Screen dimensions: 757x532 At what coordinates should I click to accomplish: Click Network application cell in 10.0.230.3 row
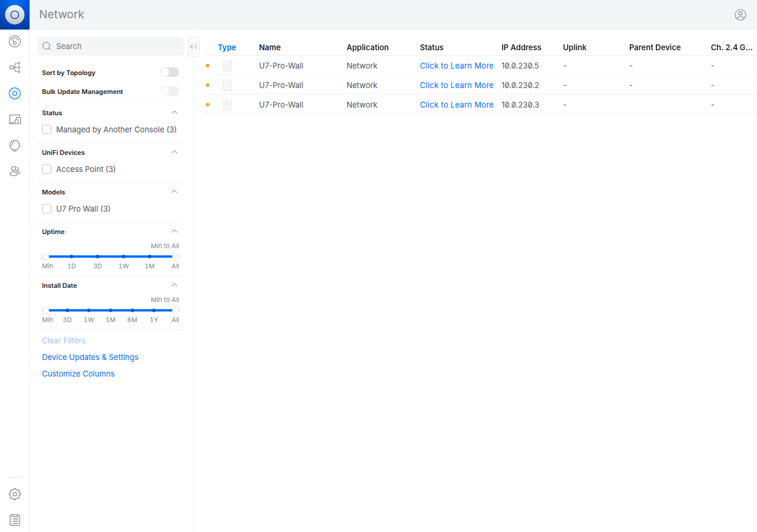tap(362, 105)
